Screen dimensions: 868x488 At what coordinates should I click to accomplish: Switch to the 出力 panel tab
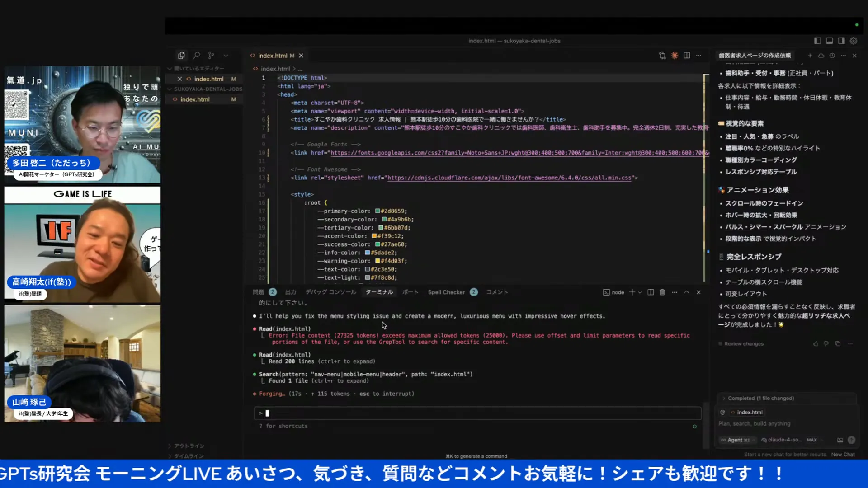[291, 292]
